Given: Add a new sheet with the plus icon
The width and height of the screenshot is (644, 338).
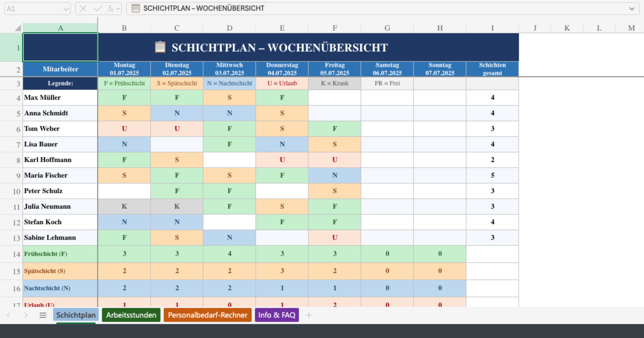Looking at the screenshot, I should coord(309,315).
